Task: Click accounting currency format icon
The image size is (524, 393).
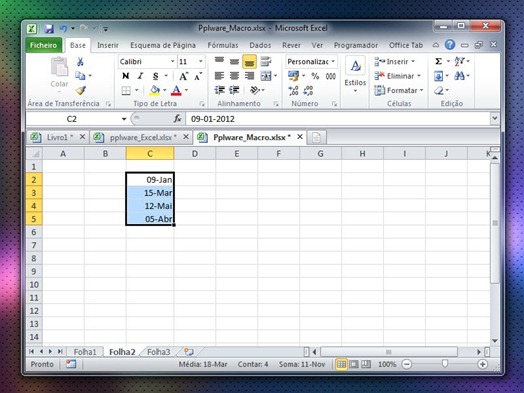Action: pyautogui.click(x=293, y=76)
